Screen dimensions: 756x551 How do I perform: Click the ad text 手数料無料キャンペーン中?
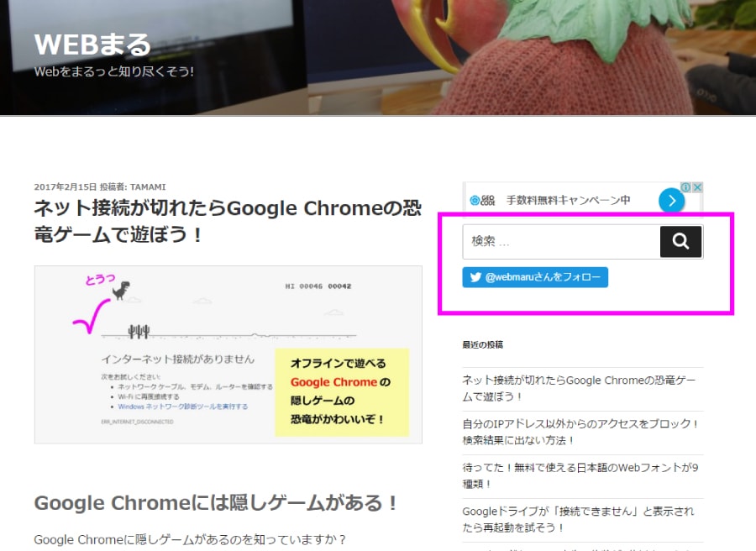[568, 200]
